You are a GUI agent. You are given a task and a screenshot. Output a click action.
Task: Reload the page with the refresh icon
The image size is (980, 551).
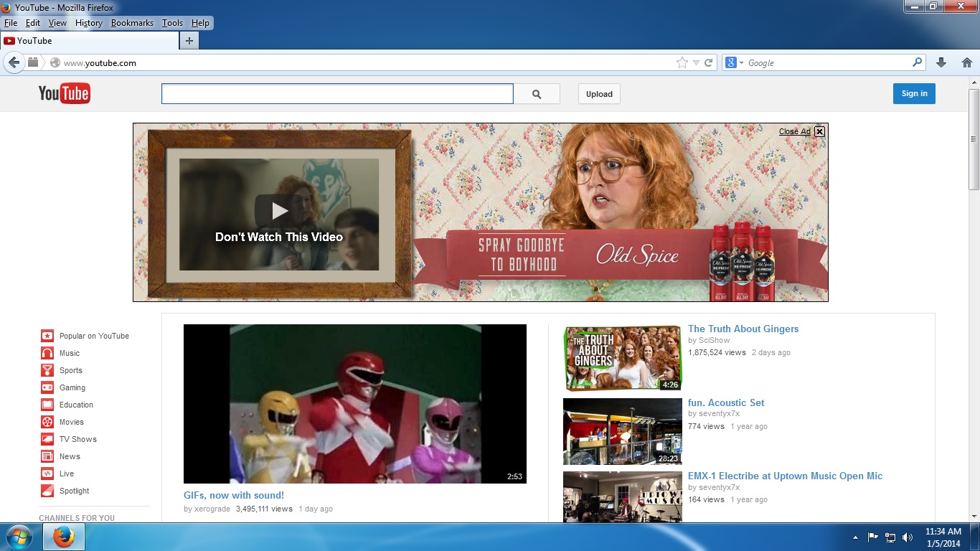[708, 62]
